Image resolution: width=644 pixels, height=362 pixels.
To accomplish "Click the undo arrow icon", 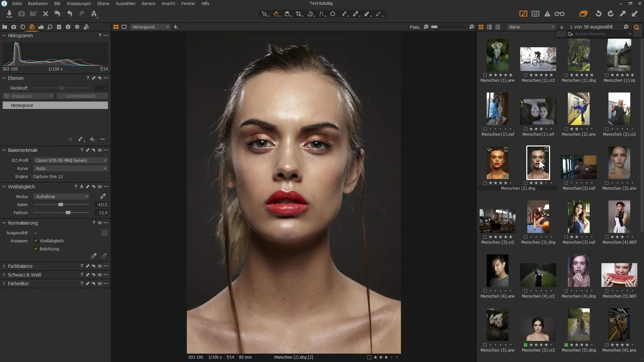I will (x=69, y=14).
